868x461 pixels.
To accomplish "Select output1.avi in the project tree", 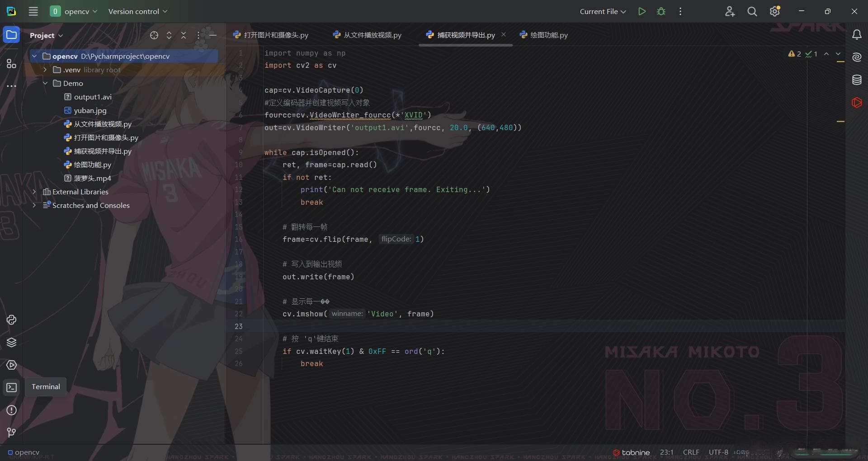I will [x=88, y=97].
